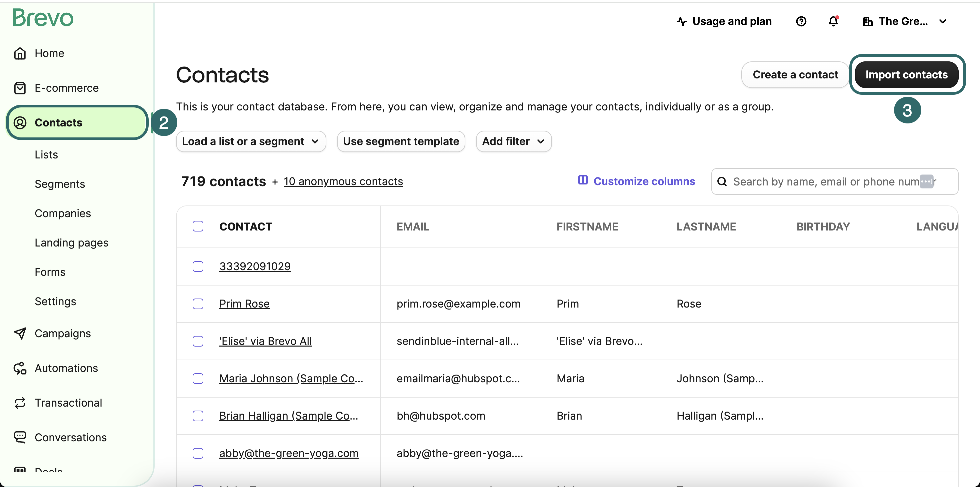Screen dimensions: 980x487
Task: Click the E-commerce shopping bag icon
Action: tap(20, 88)
